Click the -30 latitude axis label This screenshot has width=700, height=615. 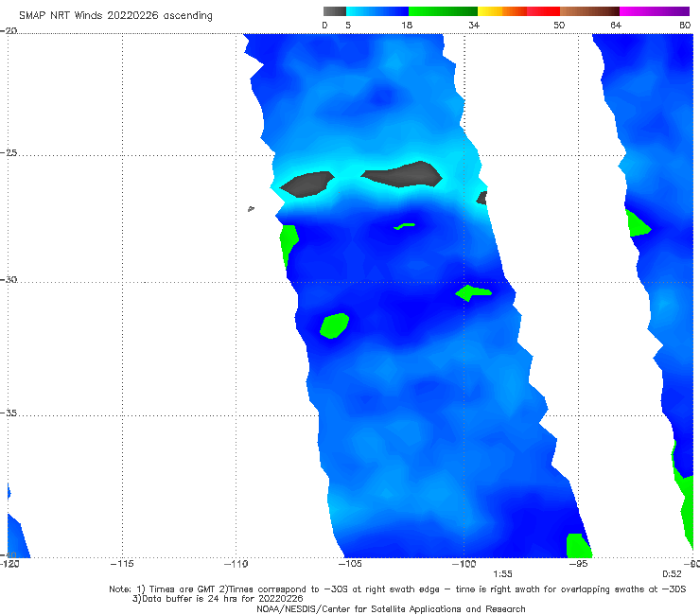(x=9, y=279)
